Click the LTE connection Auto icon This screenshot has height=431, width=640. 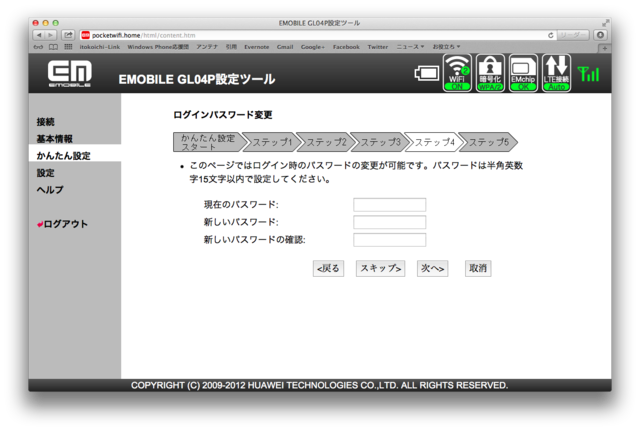556,73
